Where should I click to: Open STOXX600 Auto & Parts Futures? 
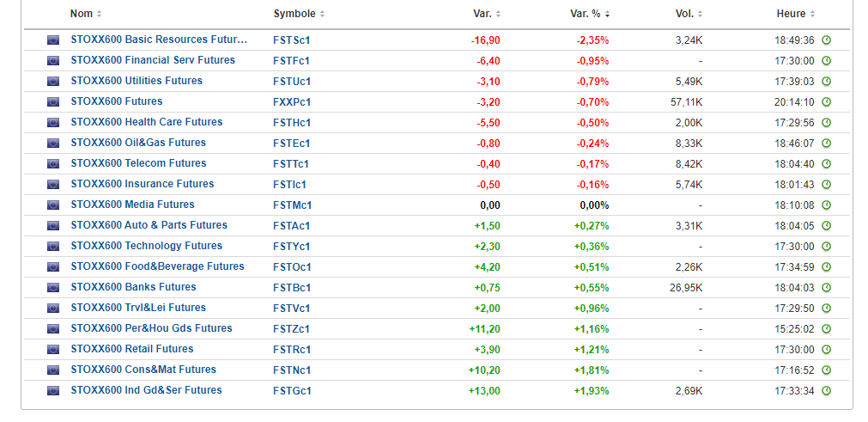point(149,225)
